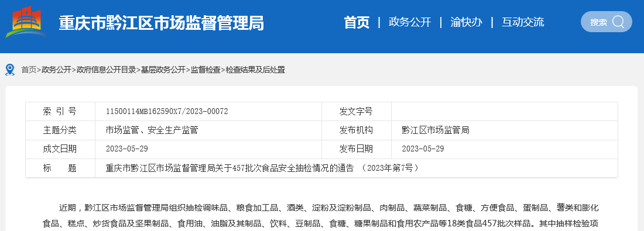Click the 发文字号 label cell
Image resolution: width=644 pixels, height=231 pixels.
[357, 112]
